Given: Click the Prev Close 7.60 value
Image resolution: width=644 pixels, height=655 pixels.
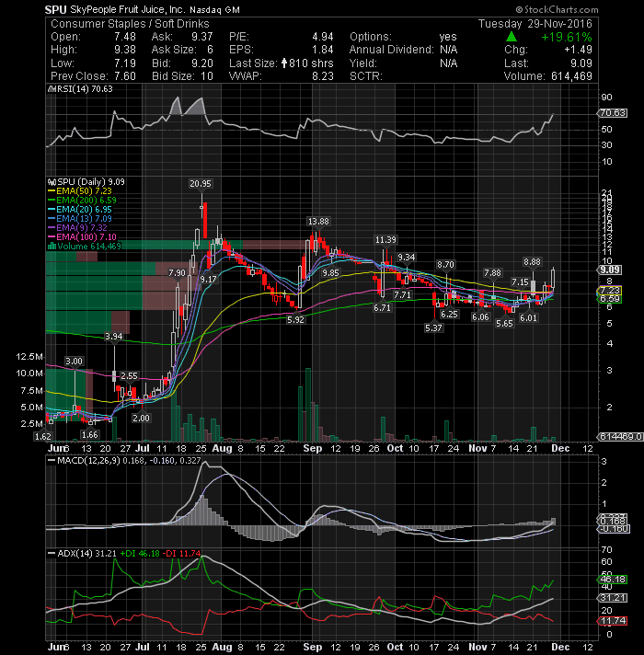Looking at the screenshot, I should tap(125, 76).
